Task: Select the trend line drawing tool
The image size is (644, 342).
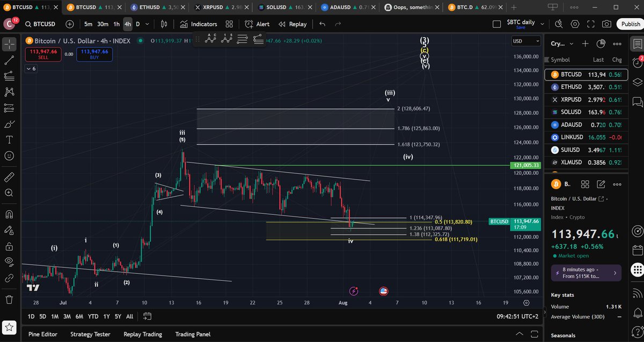Action: click(x=9, y=61)
